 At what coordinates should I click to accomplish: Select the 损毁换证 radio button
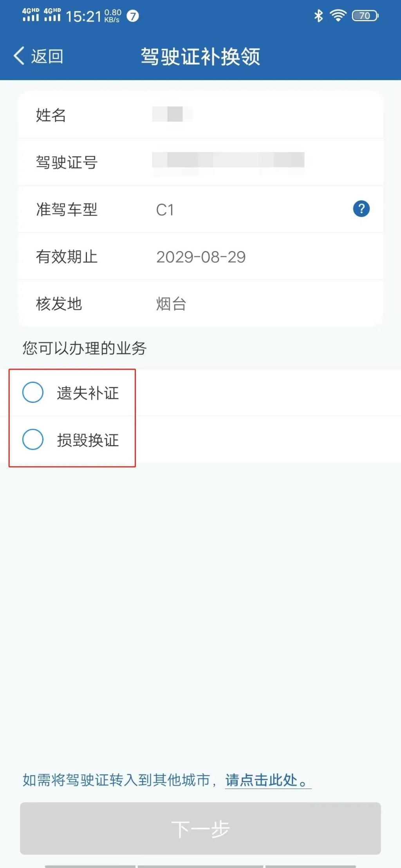(x=33, y=439)
